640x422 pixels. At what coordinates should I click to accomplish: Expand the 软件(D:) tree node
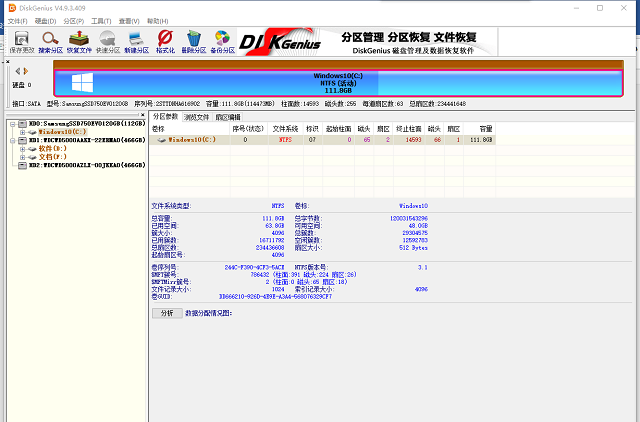(x=22, y=149)
